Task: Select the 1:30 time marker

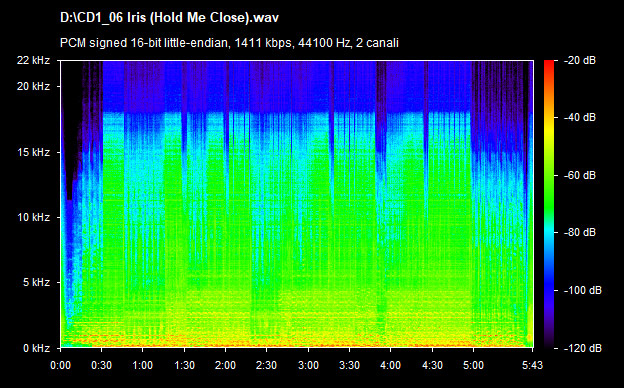Action: point(184,365)
